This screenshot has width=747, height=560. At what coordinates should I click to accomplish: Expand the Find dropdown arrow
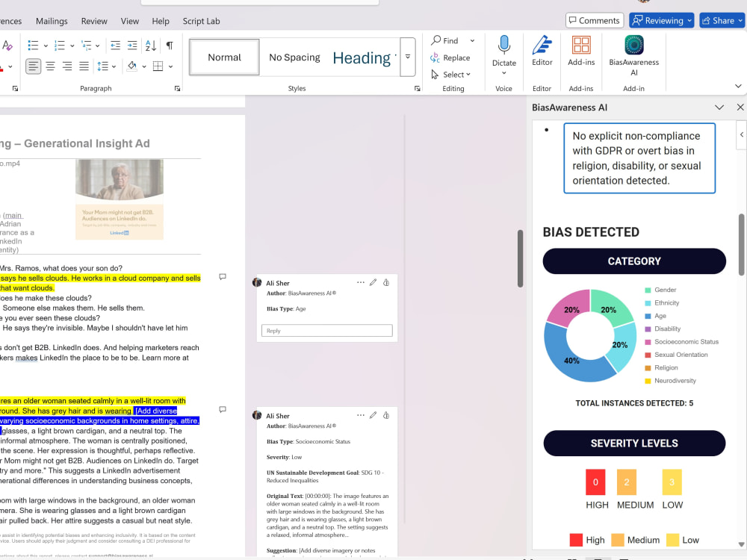coord(472,41)
